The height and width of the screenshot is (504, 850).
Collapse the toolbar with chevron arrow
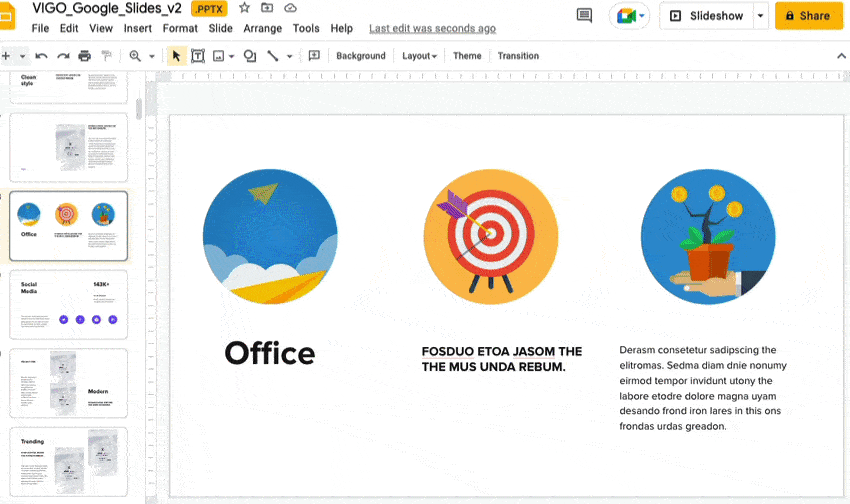[x=841, y=56]
